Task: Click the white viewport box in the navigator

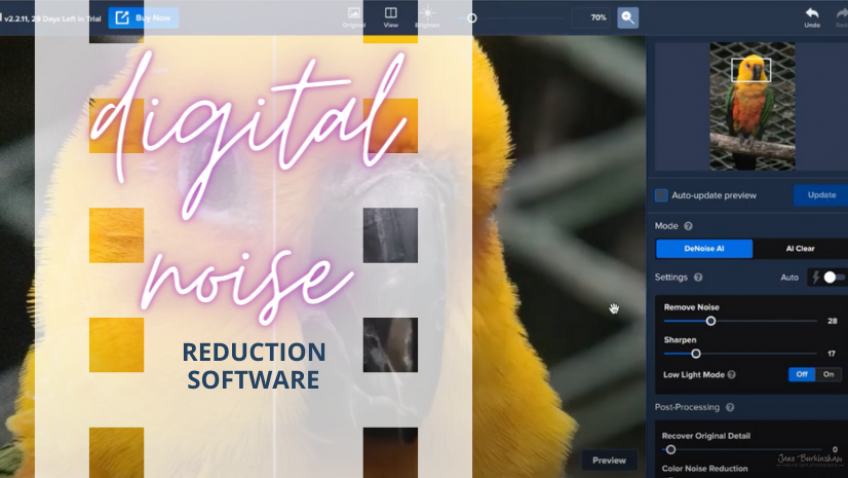Action: [751, 70]
